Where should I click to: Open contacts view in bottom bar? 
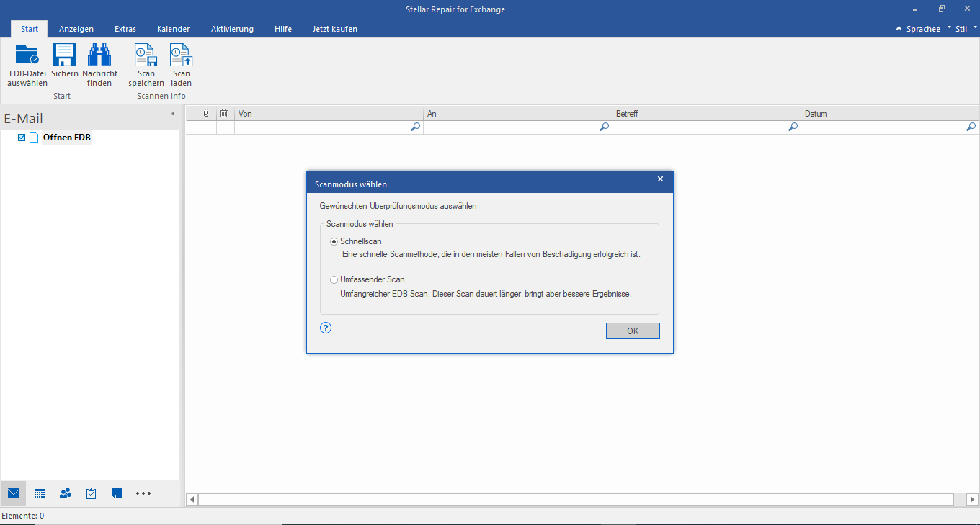tap(66, 493)
